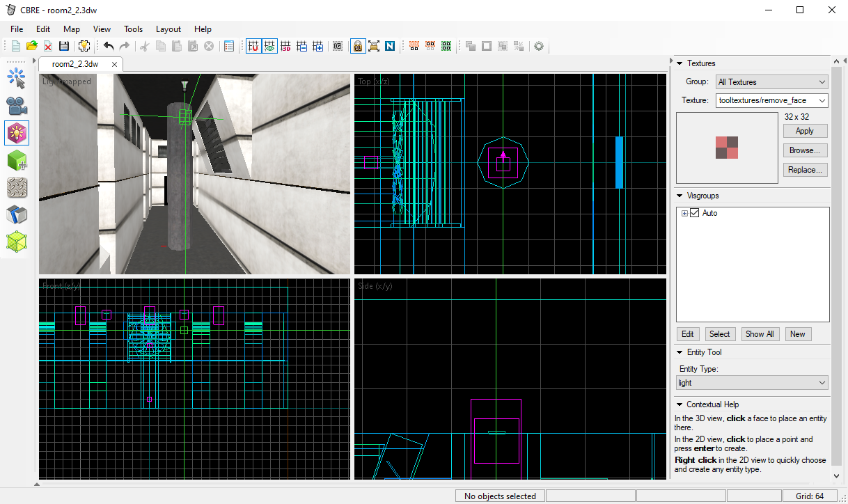Click the Browse... texture button

pyautogui.click(x=805, y=150)
